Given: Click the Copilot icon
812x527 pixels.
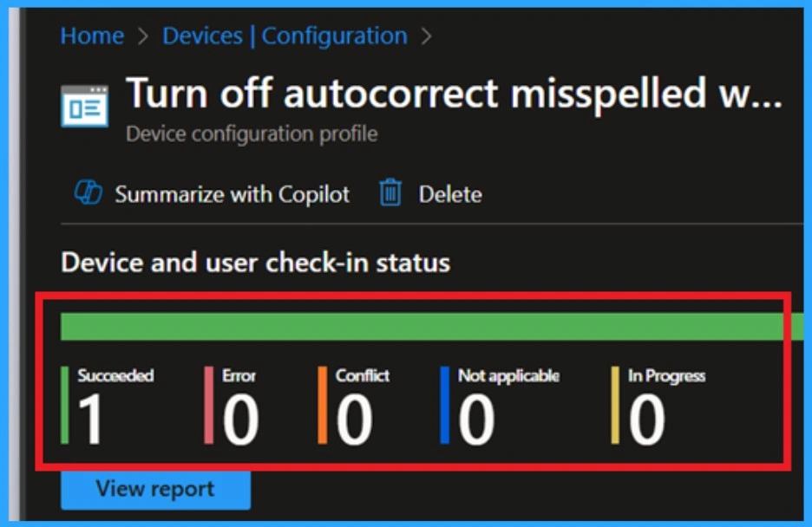Looking at the screenshot, I should [88, 193].
